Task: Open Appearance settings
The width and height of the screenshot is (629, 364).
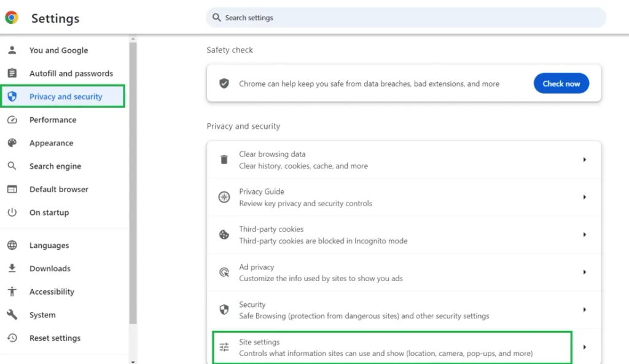Action: (x=63, y=142)
